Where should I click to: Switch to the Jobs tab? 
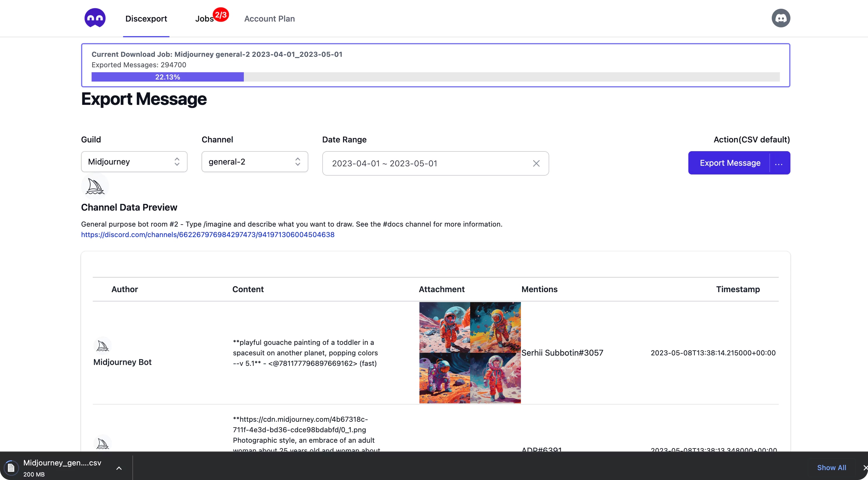204,19
